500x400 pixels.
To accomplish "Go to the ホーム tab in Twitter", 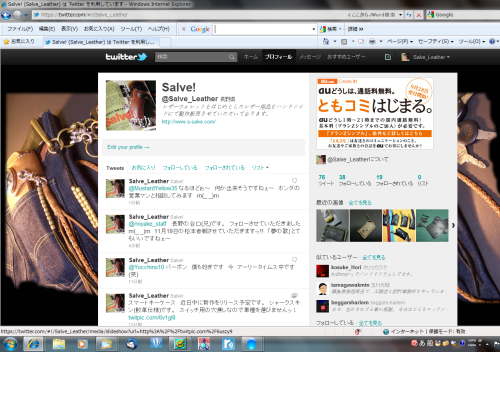I will pyautogui.click(x=251, y=57).
